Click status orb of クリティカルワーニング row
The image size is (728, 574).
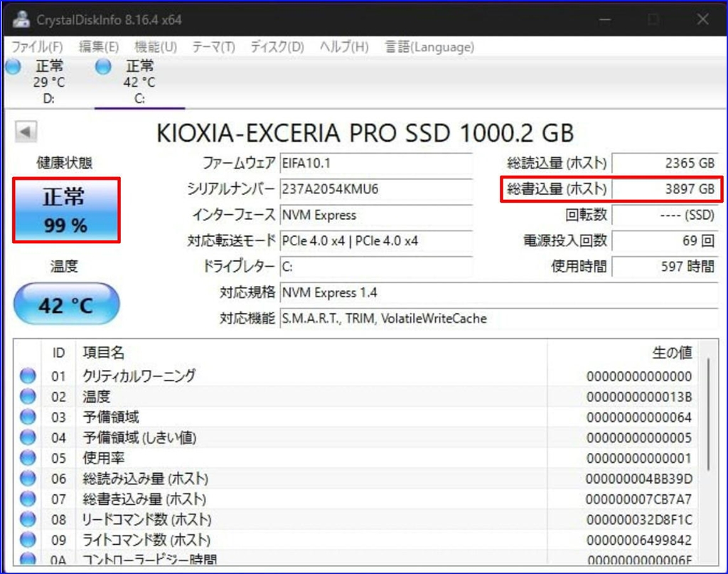coord(28,376)
